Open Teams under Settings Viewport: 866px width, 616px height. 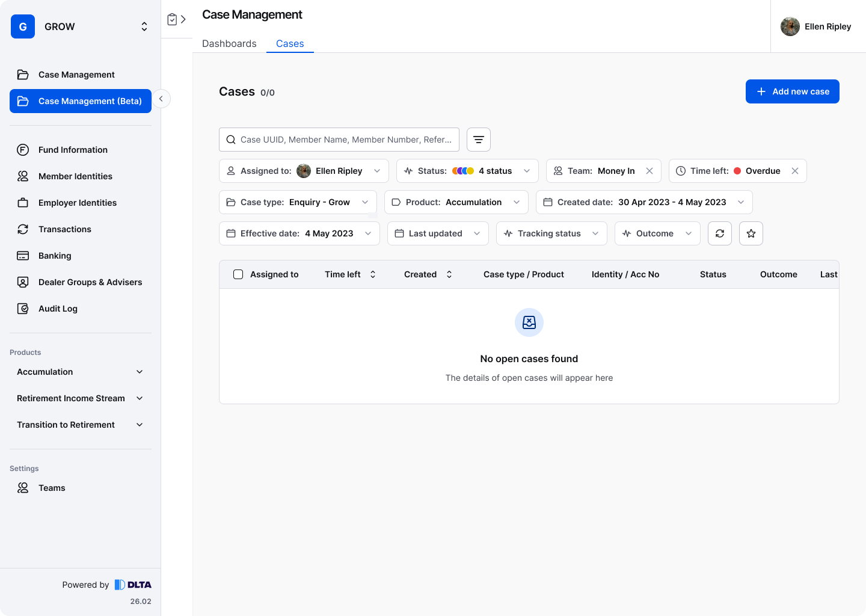click(52, 488)
